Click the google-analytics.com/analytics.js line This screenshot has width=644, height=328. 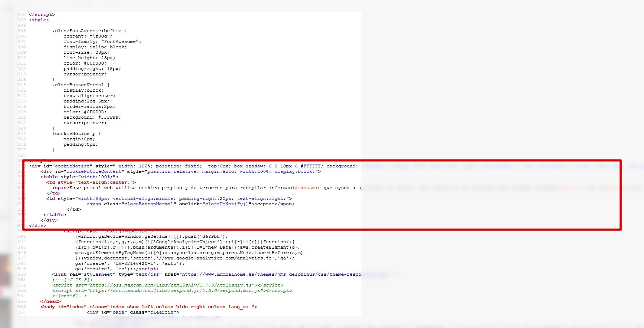pyautogui.click(x=185, y=258)
